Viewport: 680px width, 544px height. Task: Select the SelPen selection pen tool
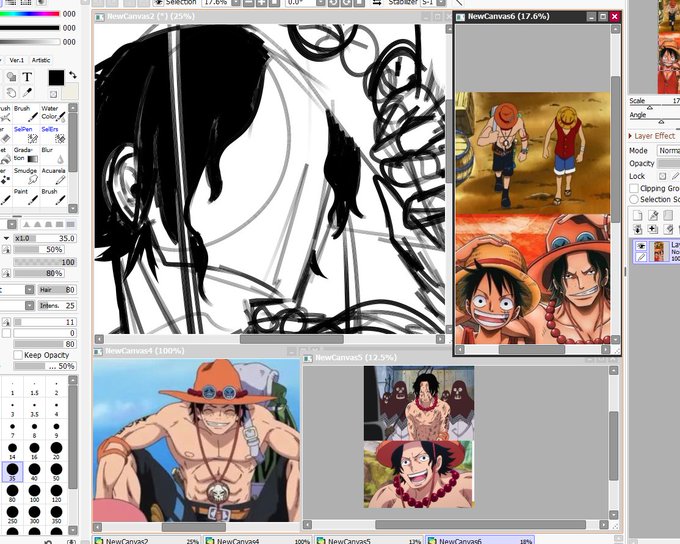pos(26,134)
